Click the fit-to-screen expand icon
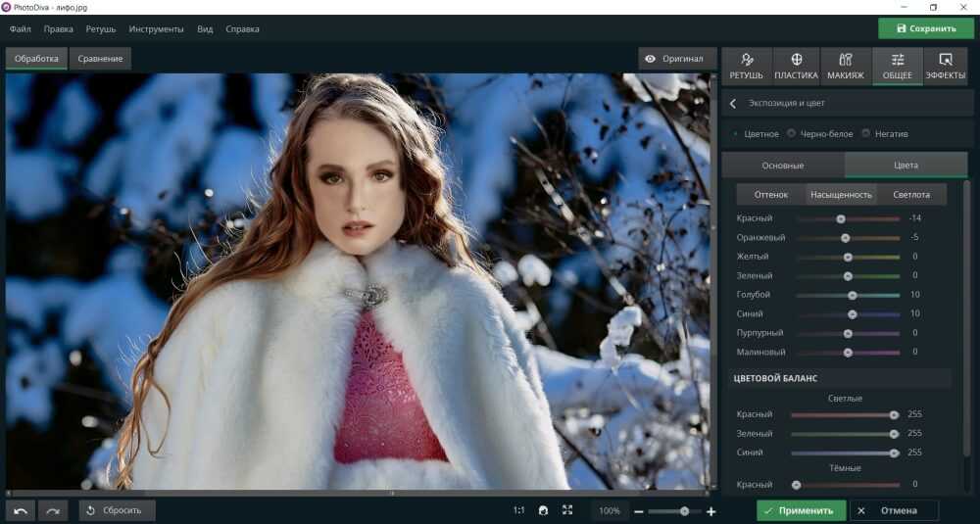Screen dimensions: 980x524 tap(567, 510)
